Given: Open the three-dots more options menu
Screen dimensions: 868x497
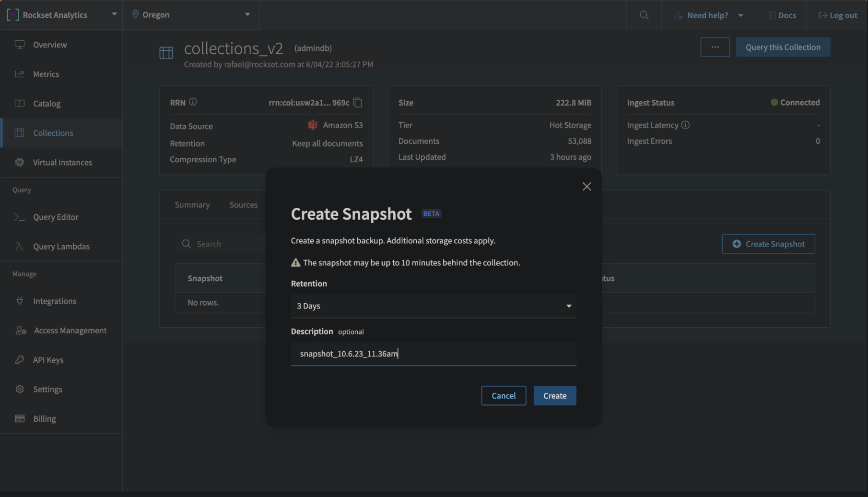Looking at the screenshot, I should (x=715, y=47).
